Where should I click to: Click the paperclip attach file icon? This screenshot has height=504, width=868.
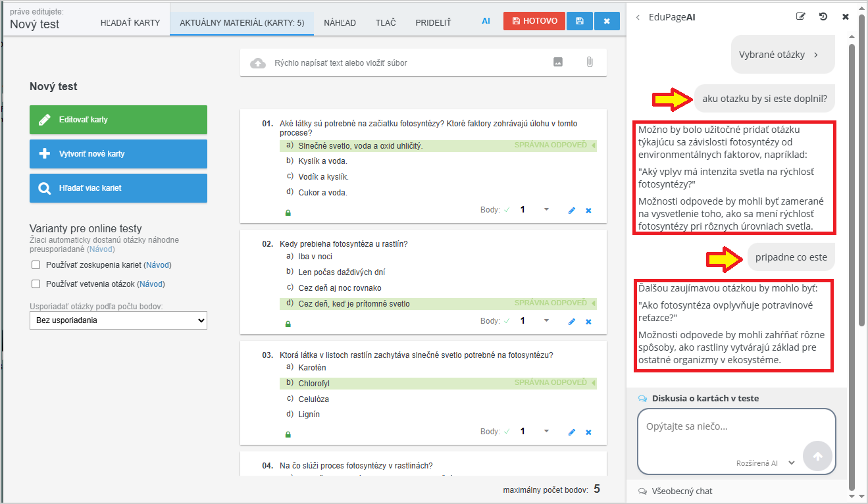(x=589, y=63)
